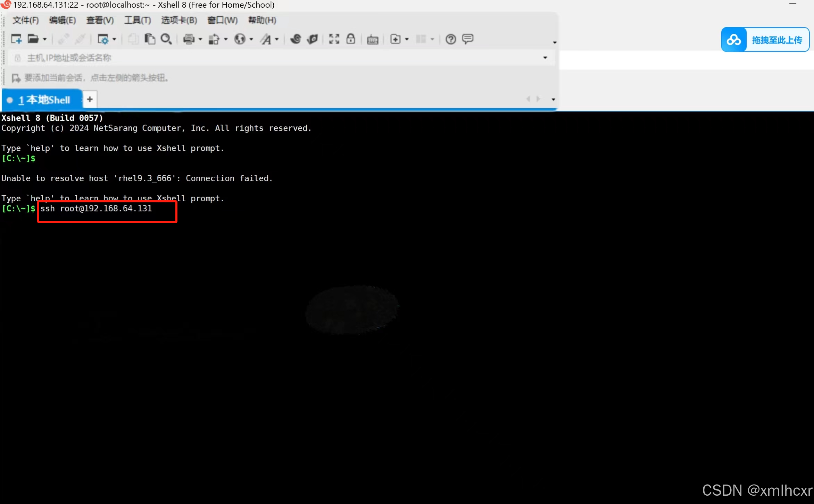This screenshot has height=504, width=814.
Task: Click add current session arrow icon
Action: coord(16,78)
